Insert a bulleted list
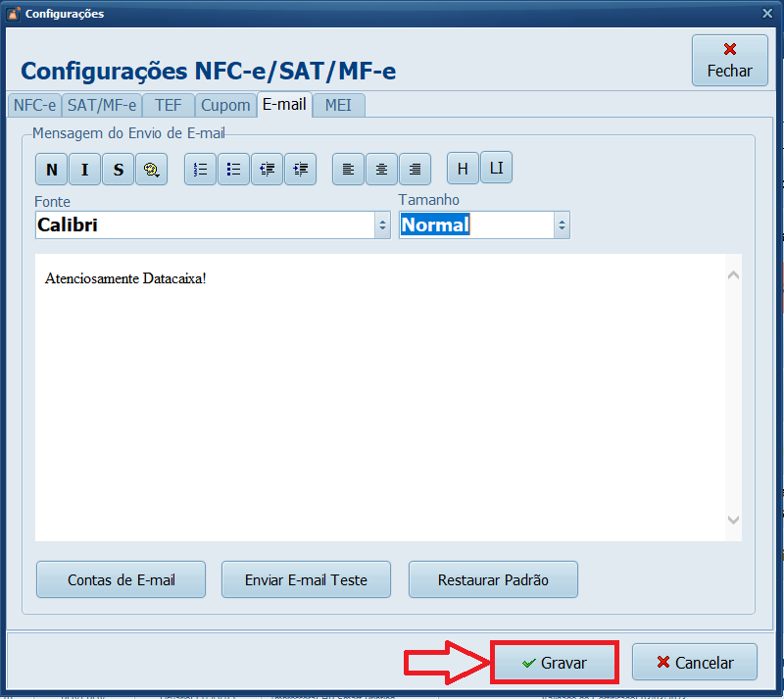The height and width of the screenshot is (699, 784). point(233,170)
